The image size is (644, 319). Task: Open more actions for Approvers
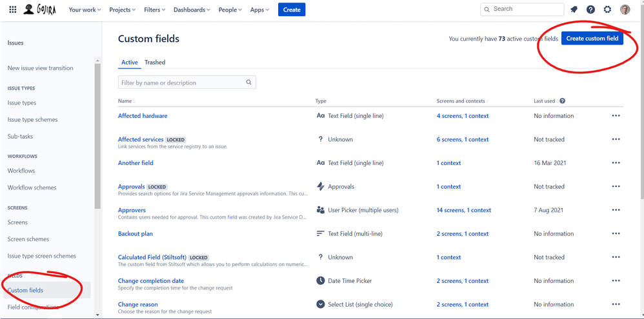[x=616, y=210]
